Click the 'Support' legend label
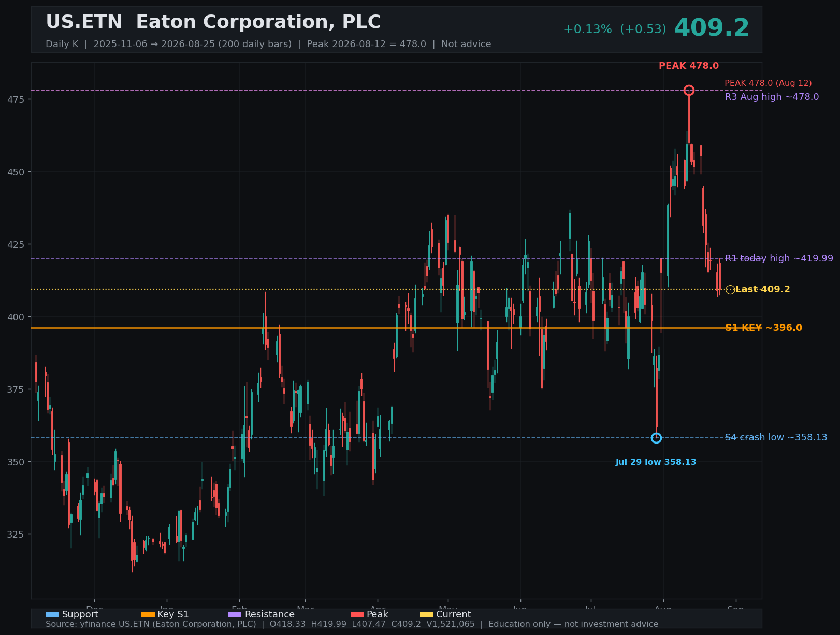Viewport: 840px width, 635px height. (x=80, y=615)
